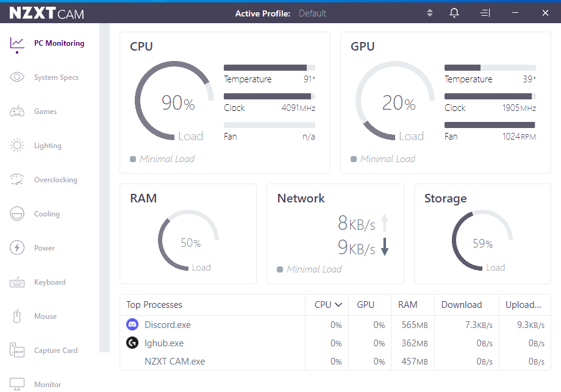The image size is (561, 392).
Task: Toggle CPU column sort chevron
Action: 338,305
